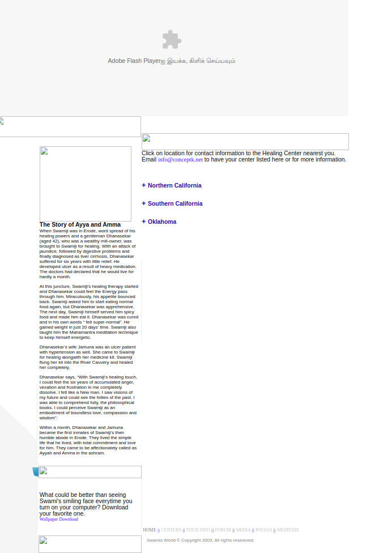This screenshot has width=392, height=553.
Task: Open MEDIA in footer navigation
Action: point(243,530)
